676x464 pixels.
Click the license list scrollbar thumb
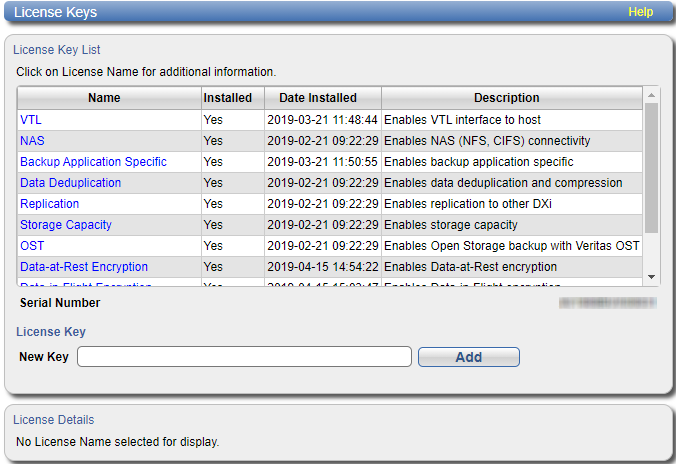point(651,168)
